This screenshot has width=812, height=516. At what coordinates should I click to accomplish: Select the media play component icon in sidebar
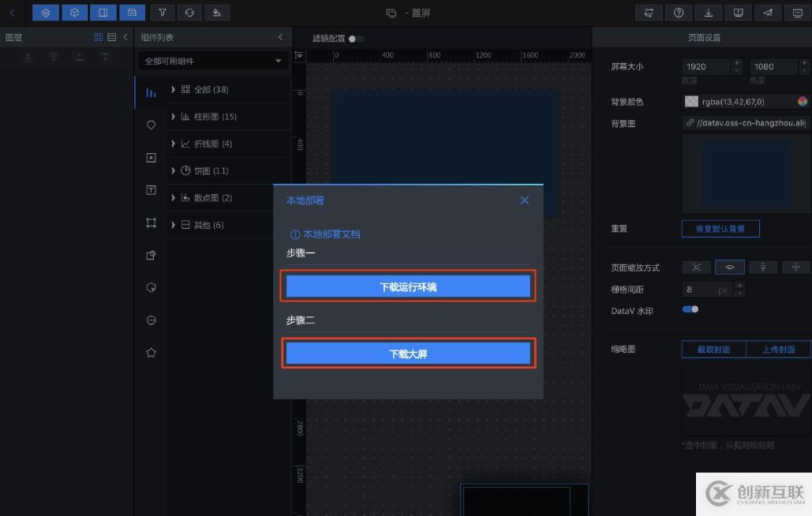pos(151,158)
